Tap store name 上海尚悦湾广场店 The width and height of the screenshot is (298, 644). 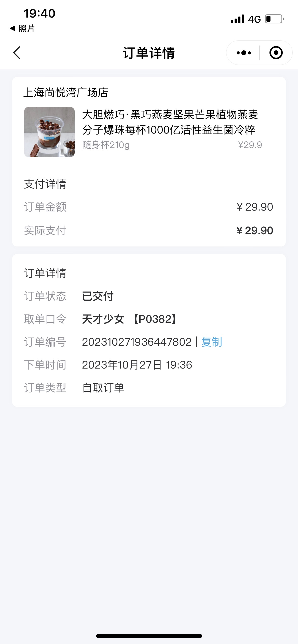(x=66, y=92)
